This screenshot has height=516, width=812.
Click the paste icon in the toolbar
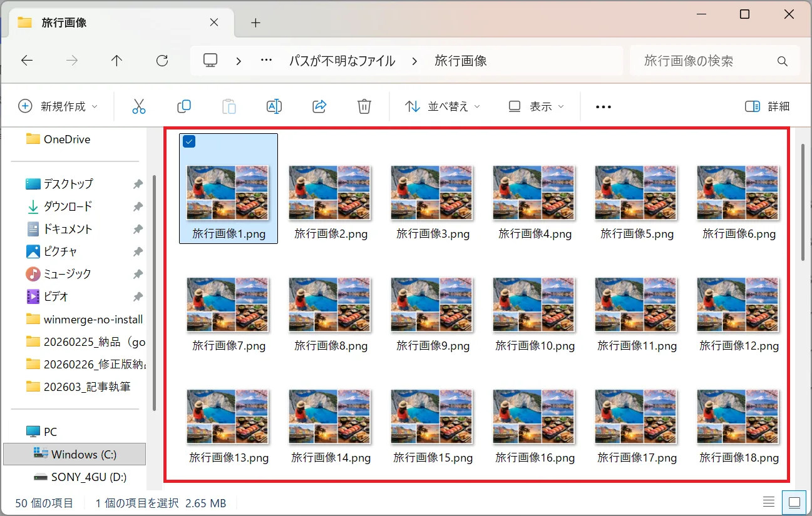coord(229,106)
